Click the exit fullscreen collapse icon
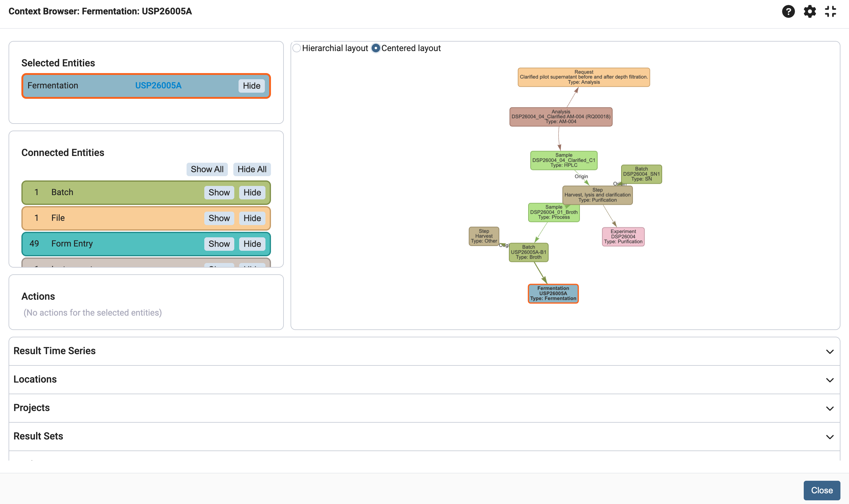Image resolution: width=849 pixels, height=504 pixels. pyautogui.click(x=830, y=12)
